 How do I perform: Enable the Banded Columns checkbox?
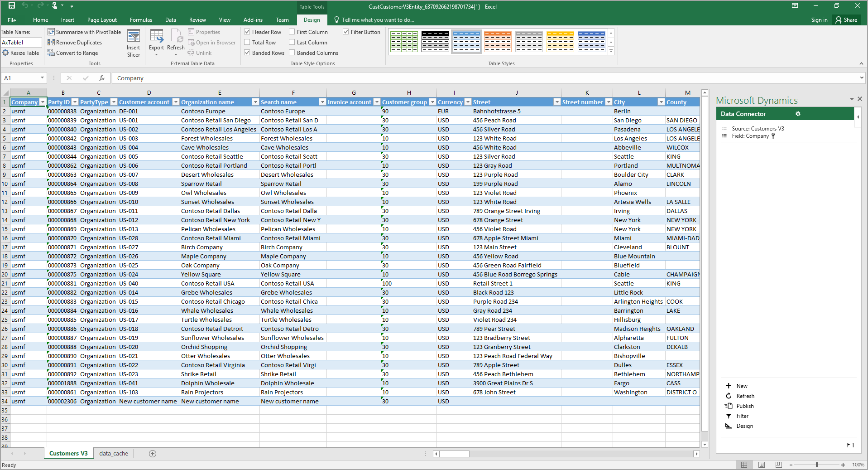tap(292, 53)
